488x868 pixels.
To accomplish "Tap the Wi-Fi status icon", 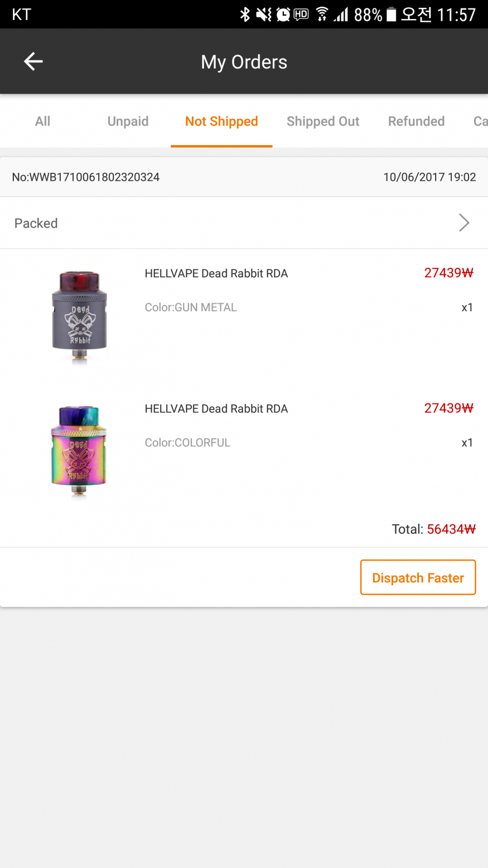I will tap(322, 15).
